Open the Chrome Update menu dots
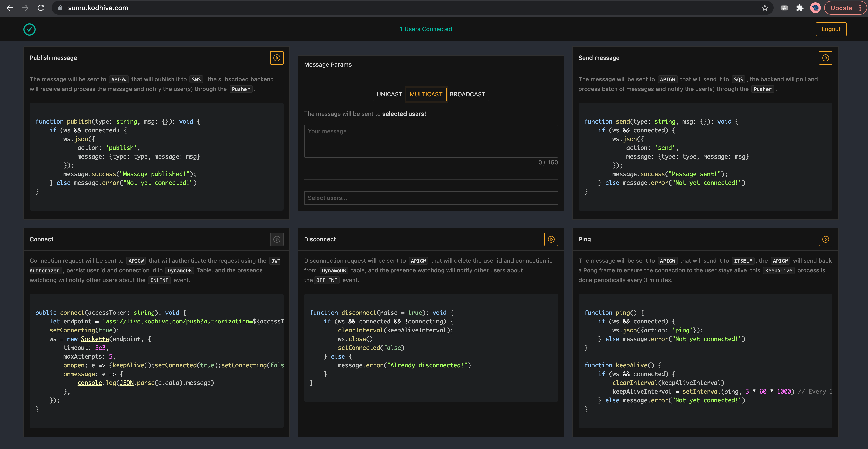 [x=860, y=8]
